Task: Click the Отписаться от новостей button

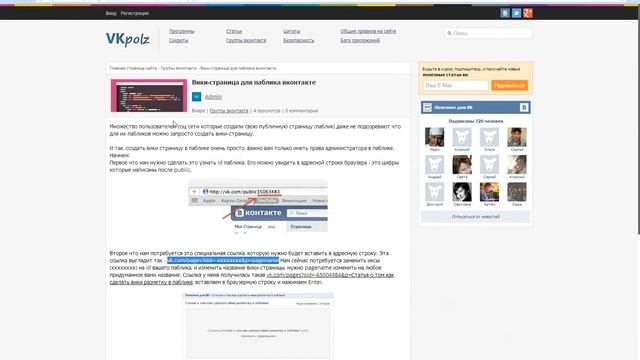Action: (x=476, y=217)
